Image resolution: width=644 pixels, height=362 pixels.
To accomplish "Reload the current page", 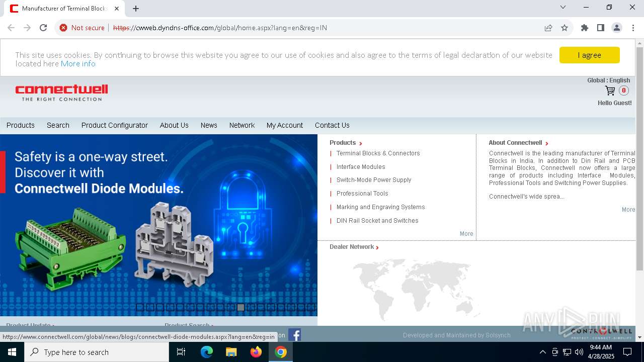I will pos(43,28).
